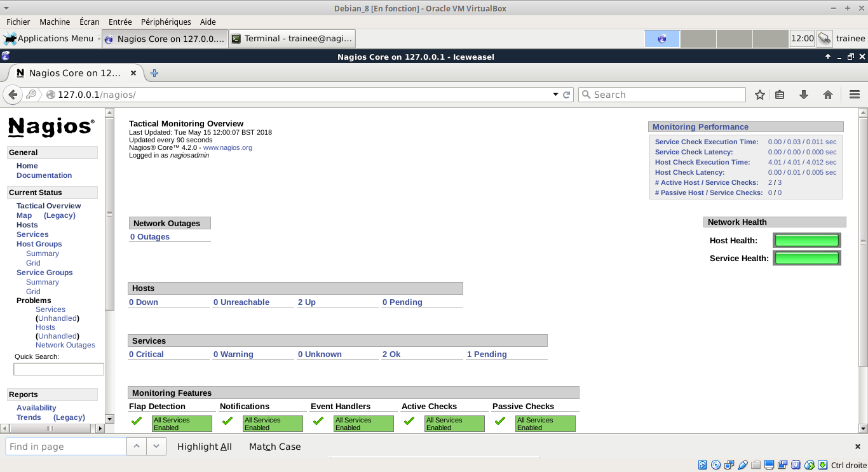Image resolution: width=868 pixels, height=472 pixels.
Task: Open the bookmarks list icon
Action: pyautogui.click(x=780, y=95)
